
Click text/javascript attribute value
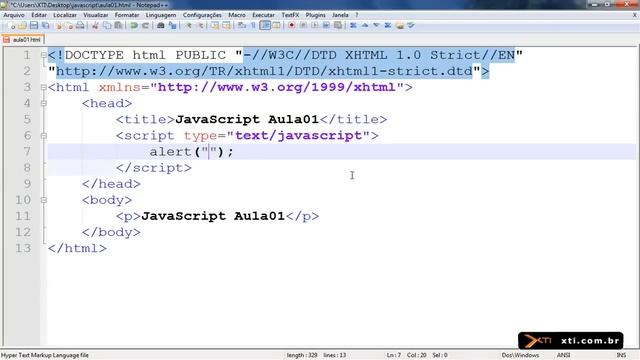click(299, 136)
